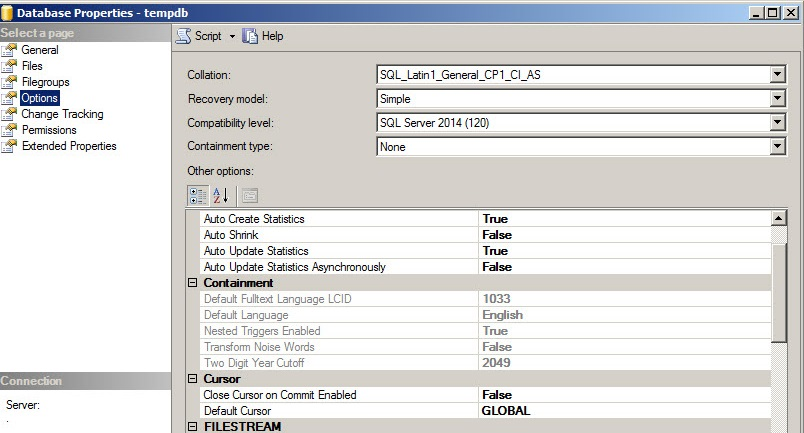Click the Script toolbar icon
This screenshot has height=433, width=804.
pyautogui.click(x=184, y=36)
